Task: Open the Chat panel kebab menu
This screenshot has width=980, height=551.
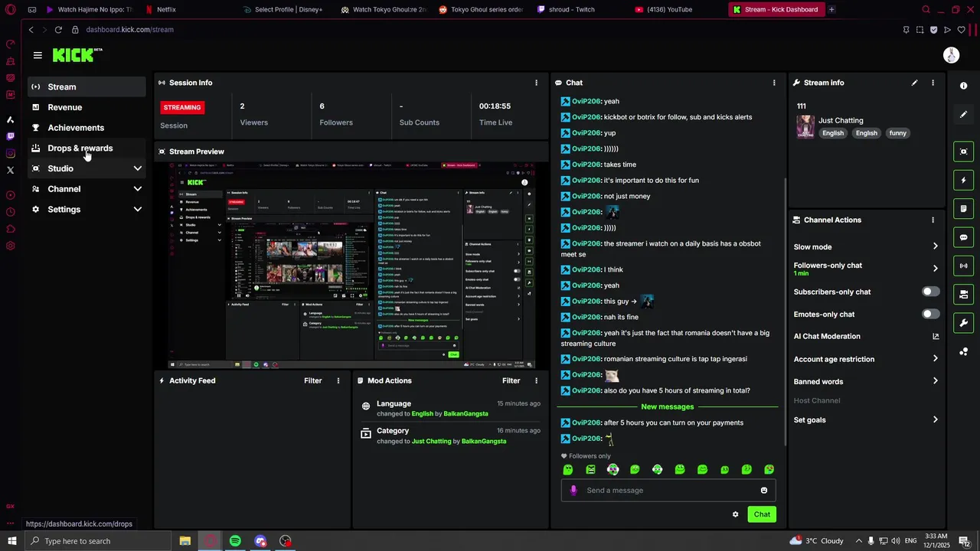Action: (774, 83)
